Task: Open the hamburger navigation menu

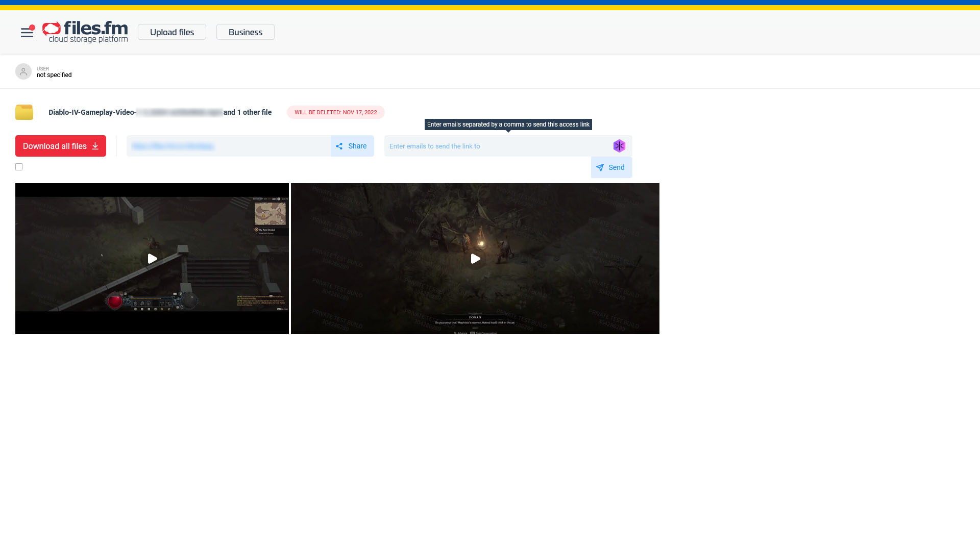Action: [27, 32]
